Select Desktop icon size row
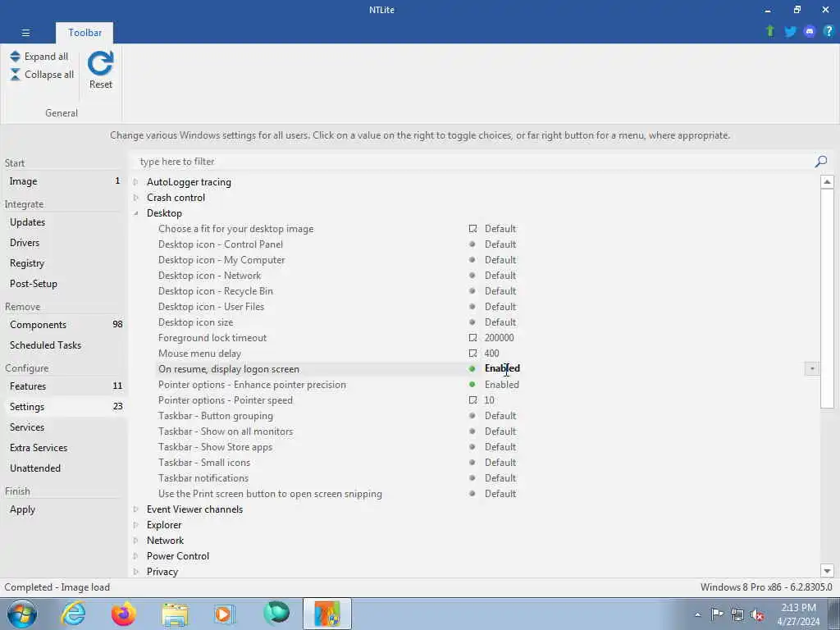The image size is (840, 630). (x=487, y=322)
